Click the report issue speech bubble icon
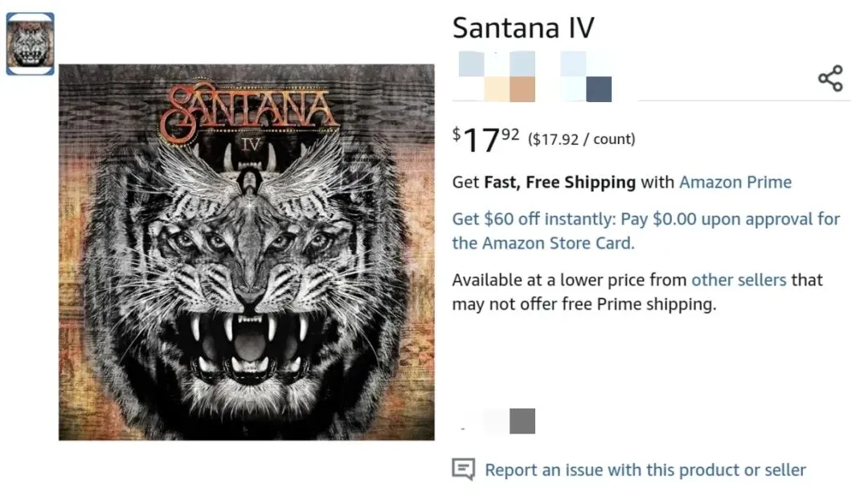Image resolution: width=868 pixels, height=497 pixels. pos(463,470)
